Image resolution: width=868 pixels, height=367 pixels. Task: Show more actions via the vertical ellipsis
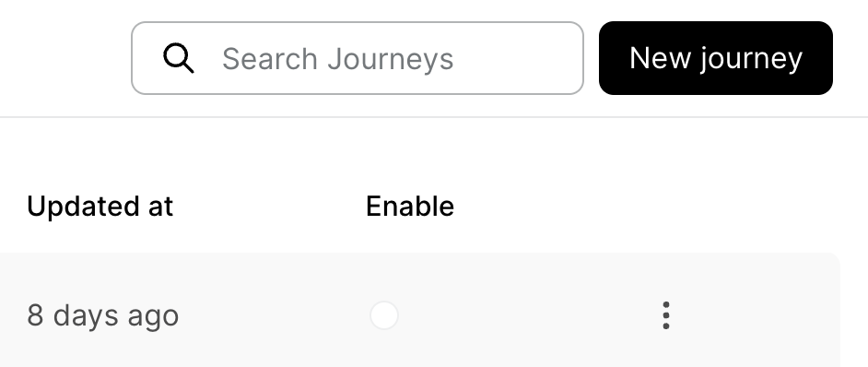(666, 315)
